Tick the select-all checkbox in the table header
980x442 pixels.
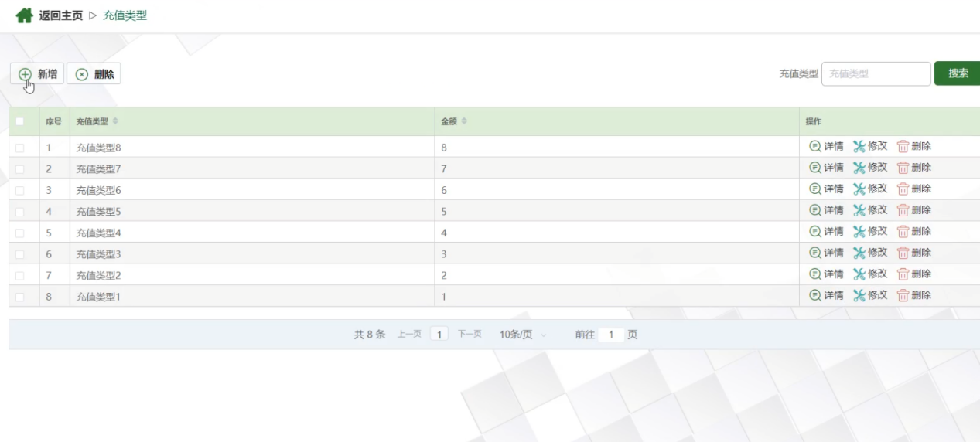[20, 121]
